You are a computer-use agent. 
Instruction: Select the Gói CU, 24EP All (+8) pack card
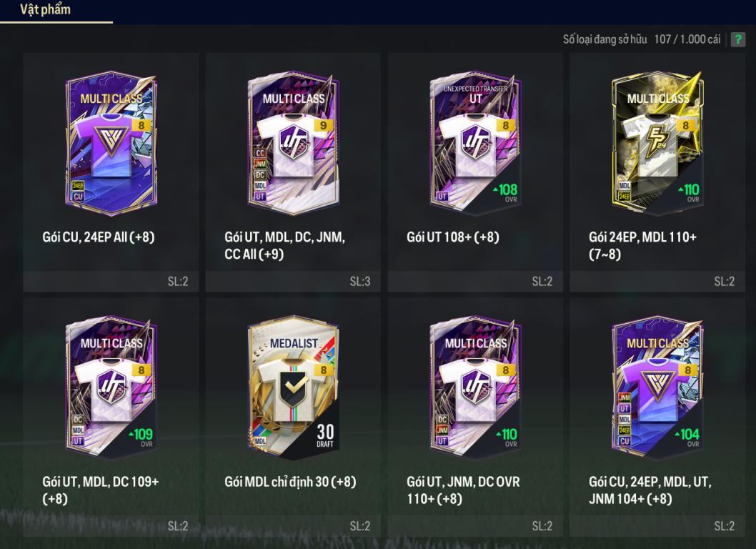(x=111, y=172)
